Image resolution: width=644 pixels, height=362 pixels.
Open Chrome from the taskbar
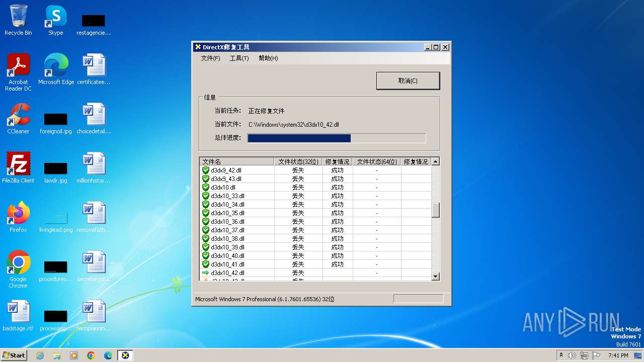pyautogui.click(x=91, y=355)
